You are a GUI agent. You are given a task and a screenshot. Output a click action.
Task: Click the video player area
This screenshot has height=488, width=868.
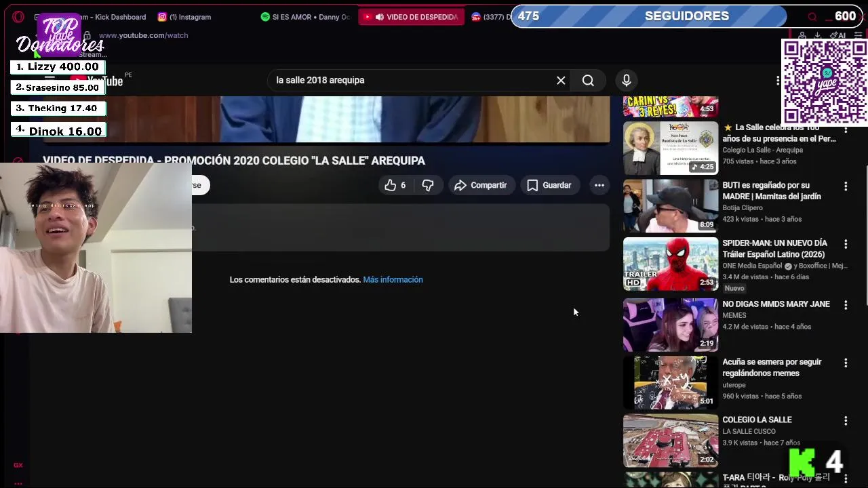click(x=326, y=119)
